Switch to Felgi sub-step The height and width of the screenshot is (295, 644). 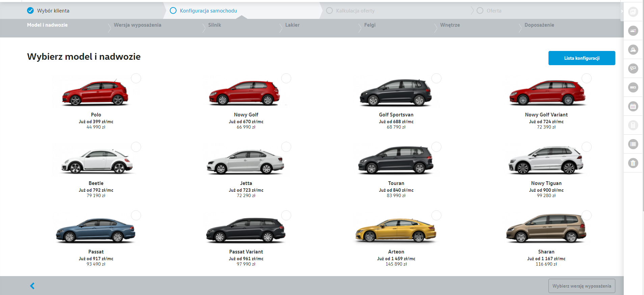click(370, 25)
